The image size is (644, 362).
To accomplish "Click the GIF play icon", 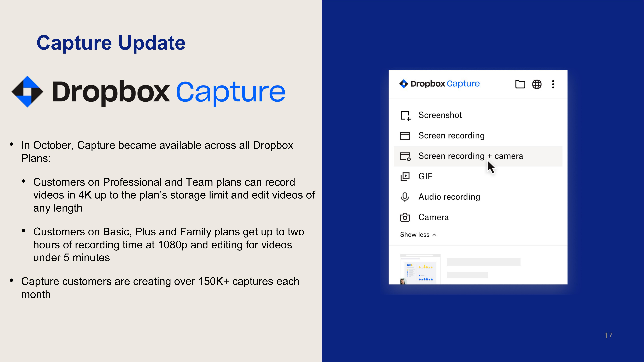I will (405, 177).
